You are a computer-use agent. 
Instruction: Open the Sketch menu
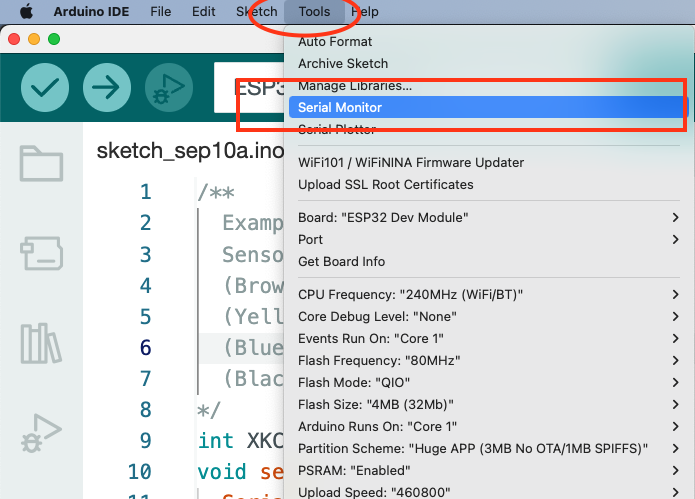pyautogui.click(x=257, y=12)
